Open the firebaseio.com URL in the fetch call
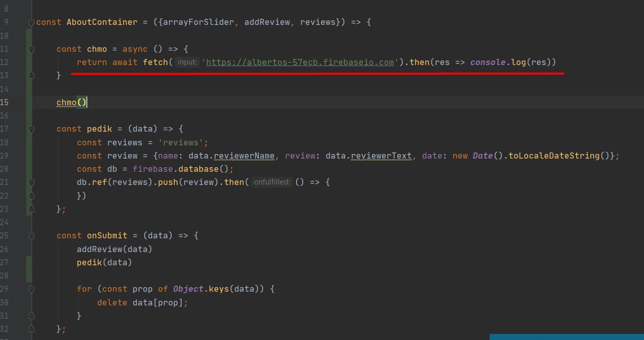This screenshot has width=644, height=340. point(300,63)
